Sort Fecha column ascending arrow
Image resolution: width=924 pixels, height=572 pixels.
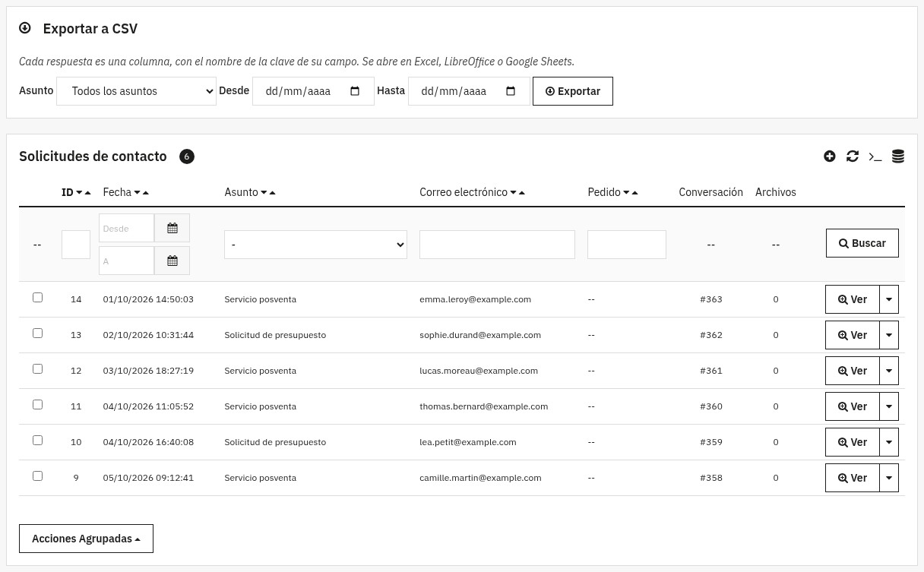[146, 193]
